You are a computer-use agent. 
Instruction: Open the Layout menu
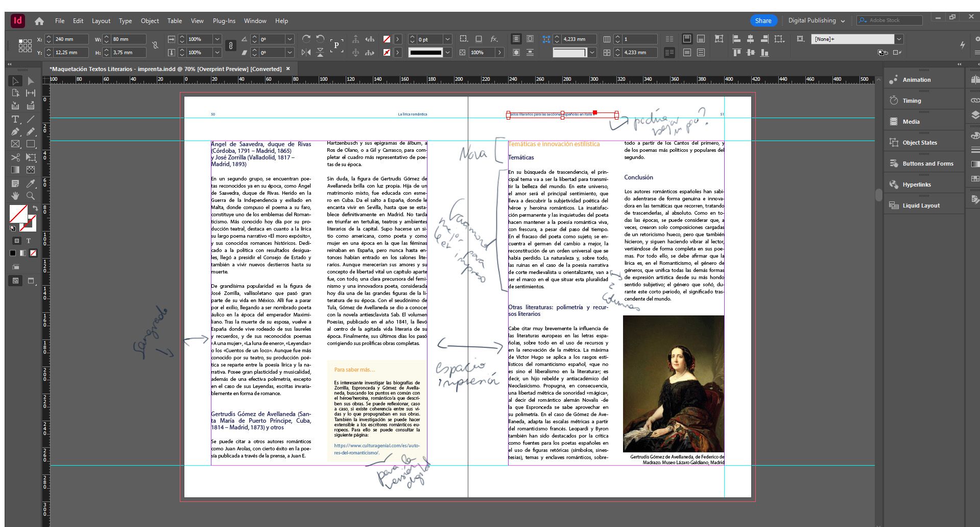101,21
